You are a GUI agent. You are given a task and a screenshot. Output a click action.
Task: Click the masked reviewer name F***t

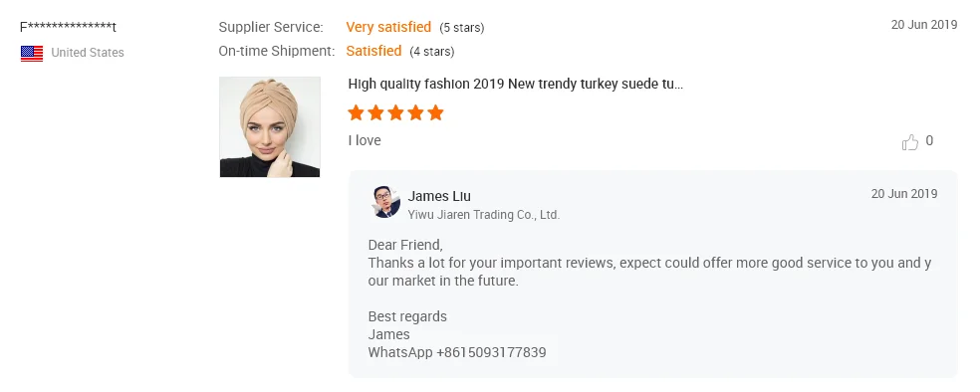point(68,28)
